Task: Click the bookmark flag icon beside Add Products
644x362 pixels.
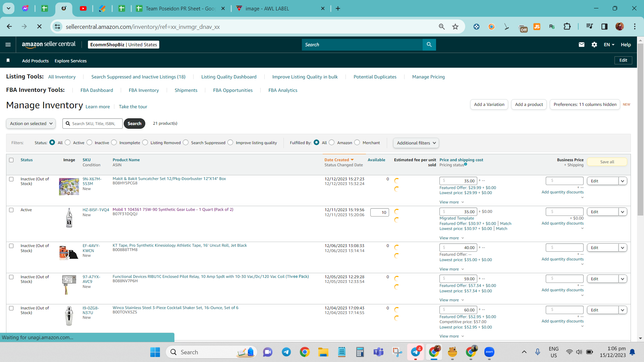Action: [8, 60]
